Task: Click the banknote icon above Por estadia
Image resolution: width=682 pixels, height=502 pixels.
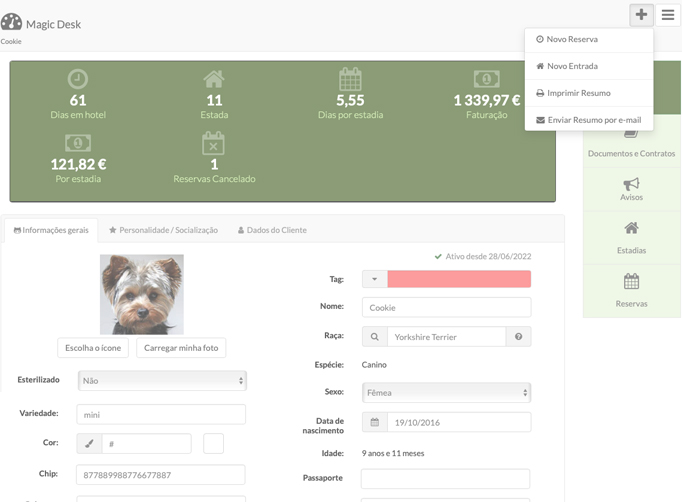Action: [x=78, y=143]
